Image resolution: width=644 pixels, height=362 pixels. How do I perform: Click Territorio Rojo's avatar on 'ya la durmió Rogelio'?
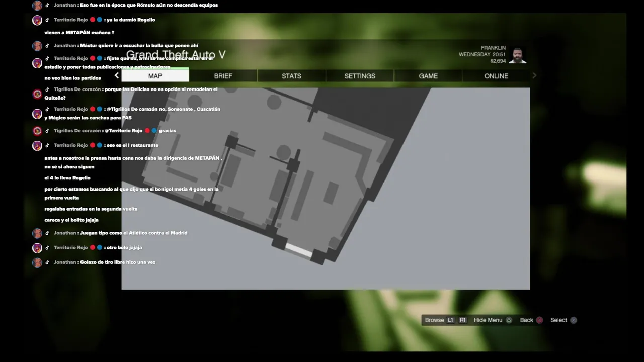click(37, 20)
